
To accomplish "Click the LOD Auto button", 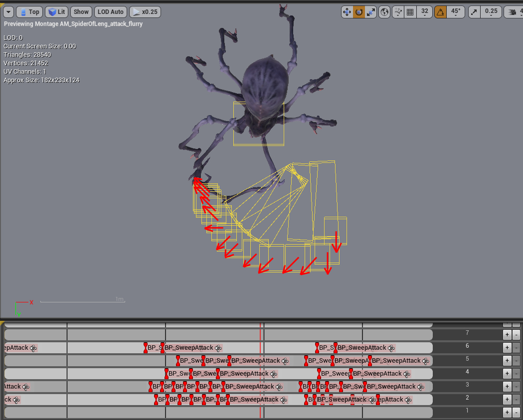I will (x=110, y=12).
